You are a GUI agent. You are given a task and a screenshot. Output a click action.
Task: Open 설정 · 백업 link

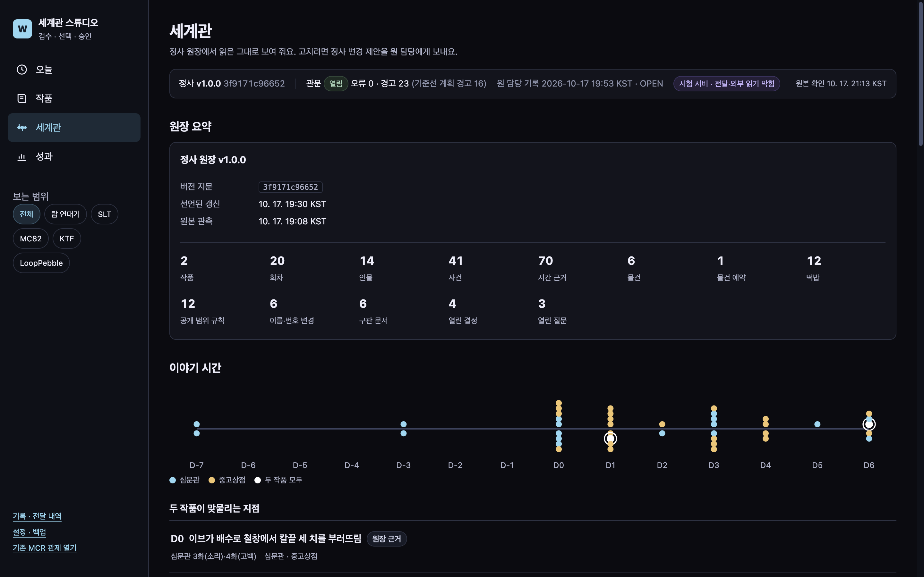point(30,532)
